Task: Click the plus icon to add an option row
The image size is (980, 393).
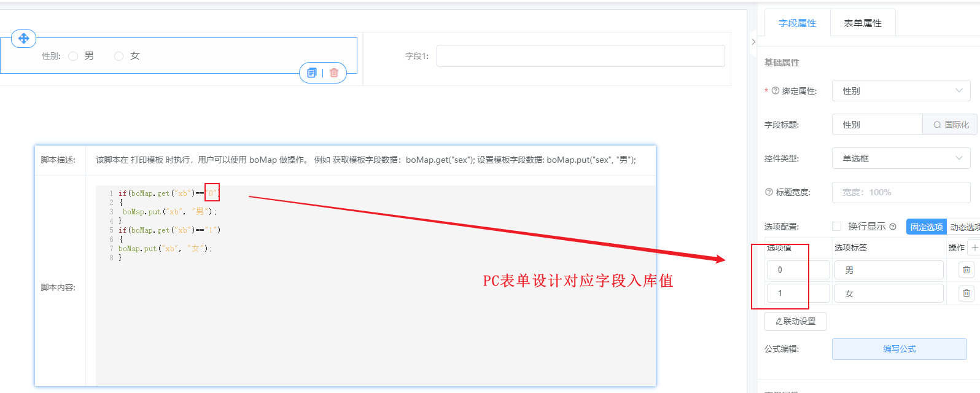Action: [974, 247]
